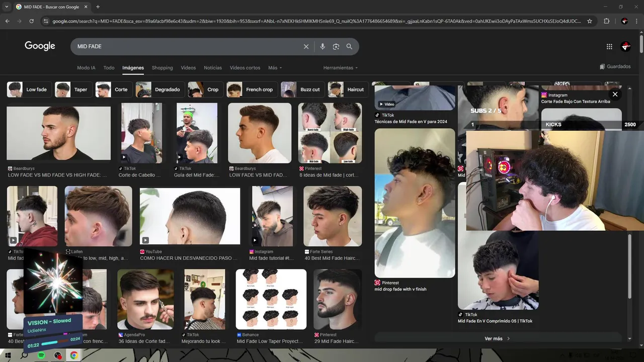Click the preview panel vertical scrollbar
644x362 pixels.
tap(629, 266)
